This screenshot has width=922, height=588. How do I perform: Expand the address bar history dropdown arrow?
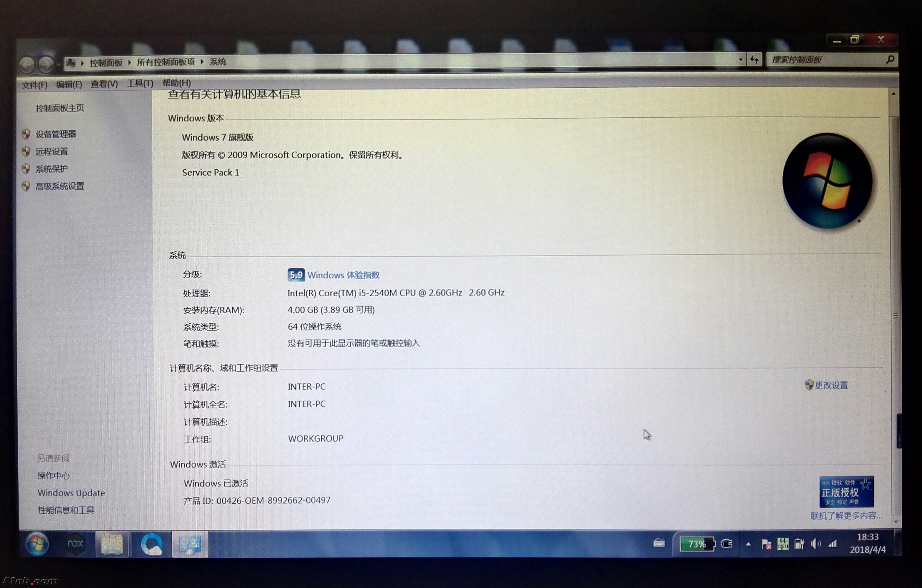[741, 60]
